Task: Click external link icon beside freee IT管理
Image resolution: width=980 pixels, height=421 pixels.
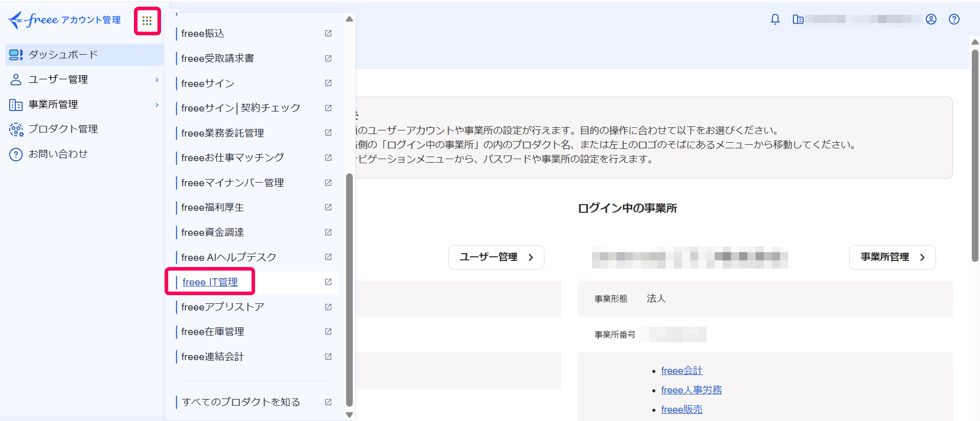Action: (328, 282)
